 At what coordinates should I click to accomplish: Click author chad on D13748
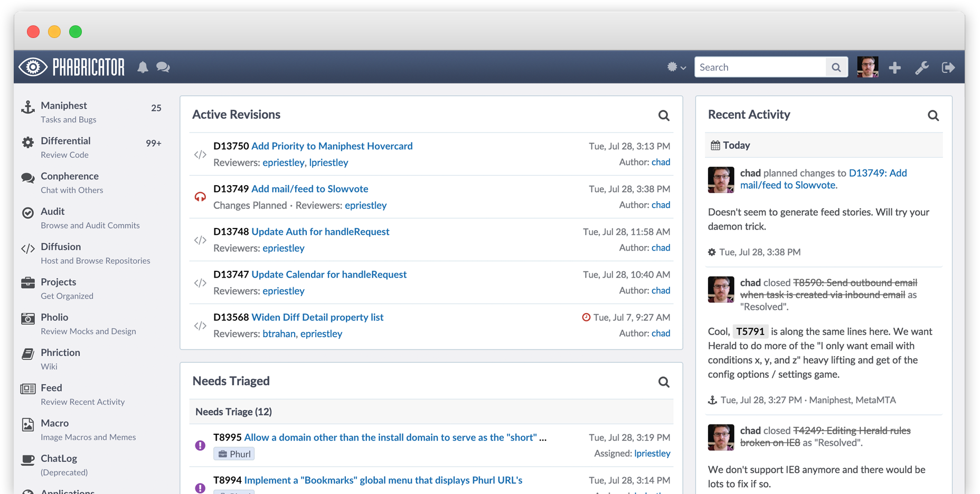[661, 248]
